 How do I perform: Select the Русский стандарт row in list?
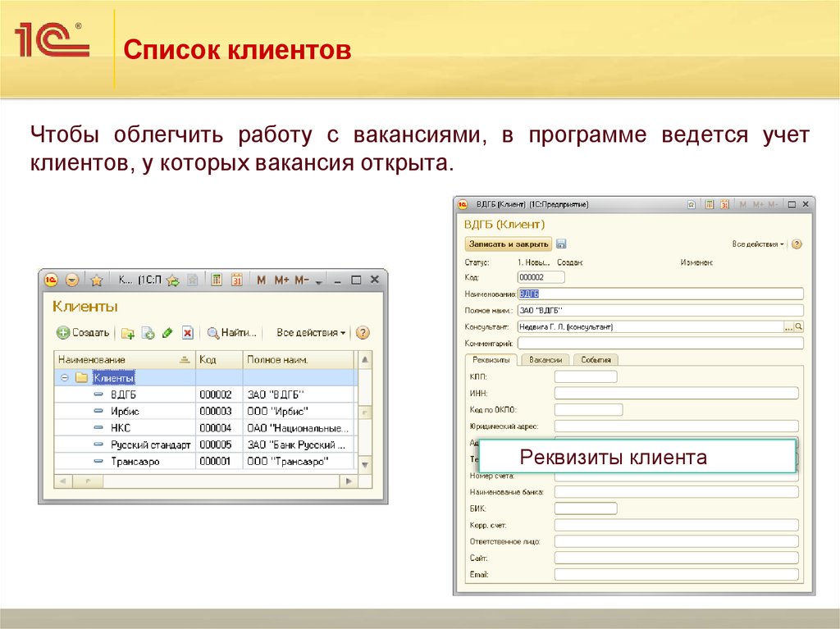[150, 444]
